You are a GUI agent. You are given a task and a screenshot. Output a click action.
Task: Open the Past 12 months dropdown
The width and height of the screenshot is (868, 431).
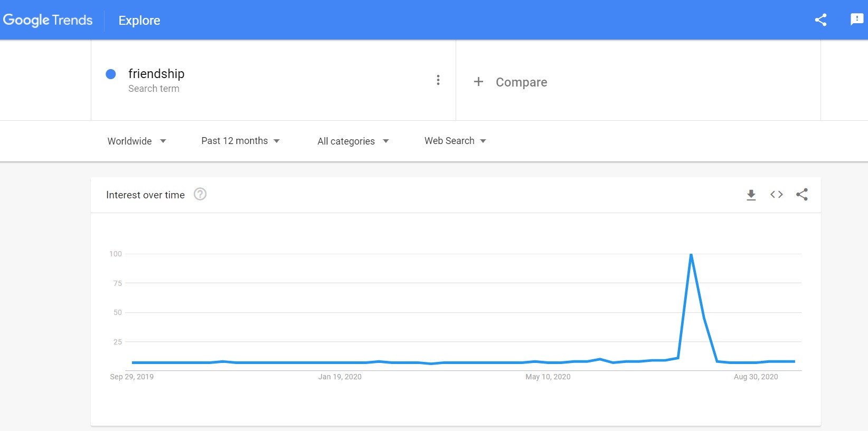click(x=241, y=141)
